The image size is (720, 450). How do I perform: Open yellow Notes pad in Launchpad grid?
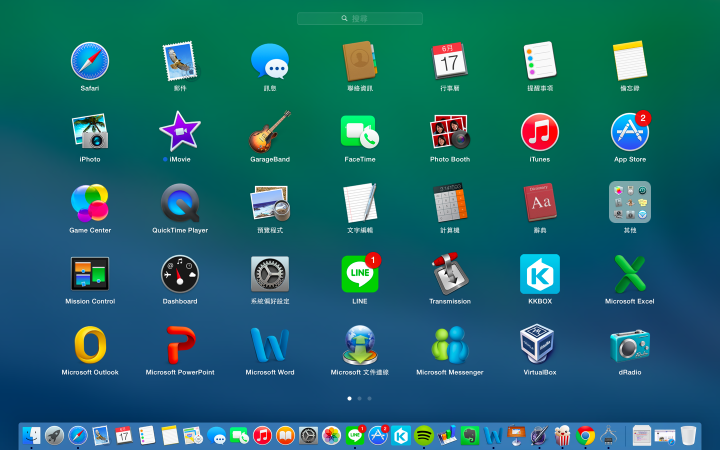pos(630,61)
